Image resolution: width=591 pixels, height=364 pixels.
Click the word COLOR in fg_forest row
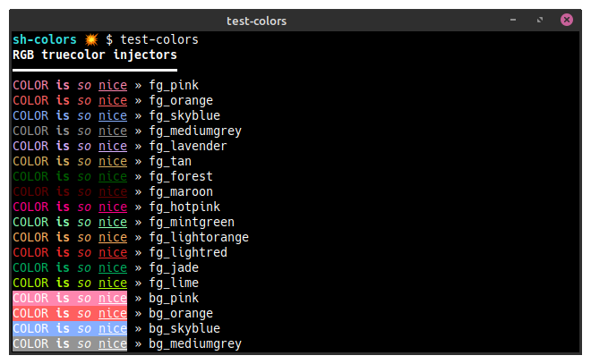(x=30, y=176)
